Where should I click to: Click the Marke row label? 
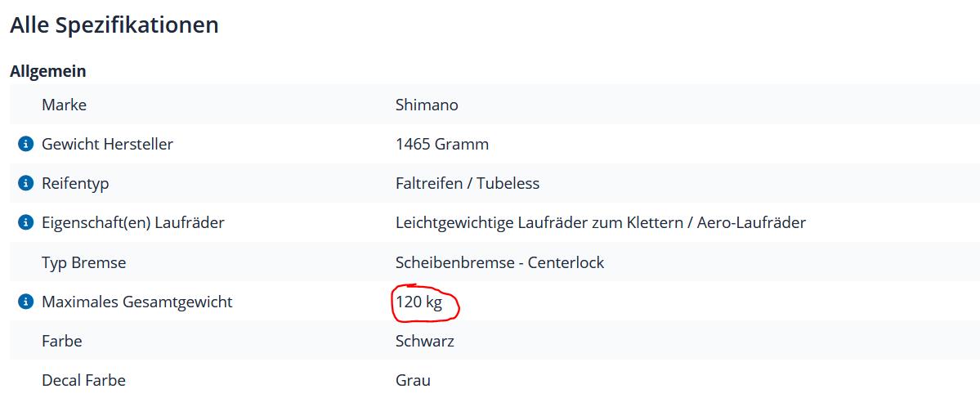pos(64,105)
